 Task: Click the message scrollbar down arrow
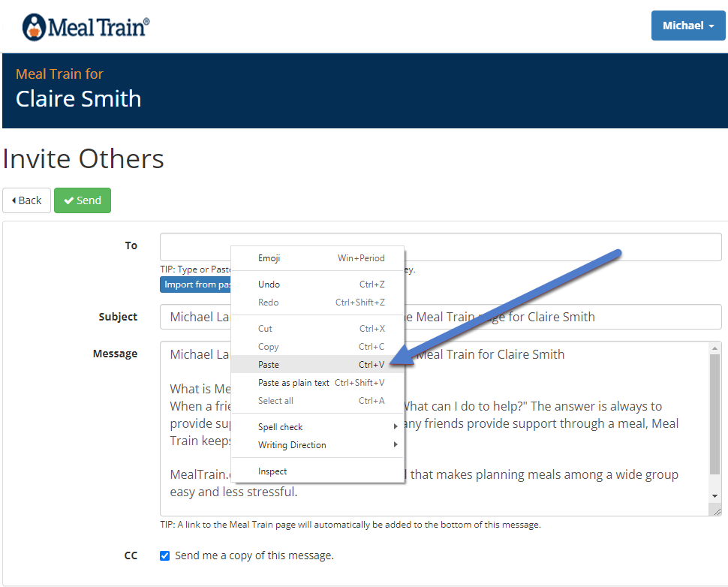point(714,496)
